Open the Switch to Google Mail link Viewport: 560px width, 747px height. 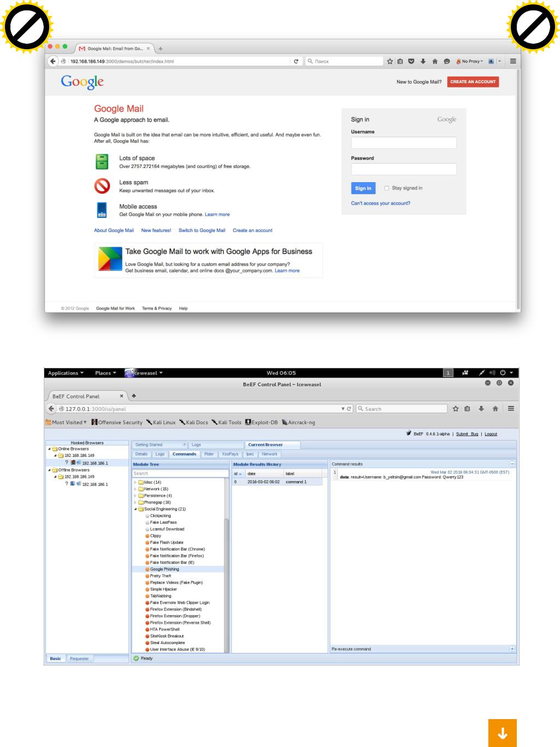click(202, 230)
